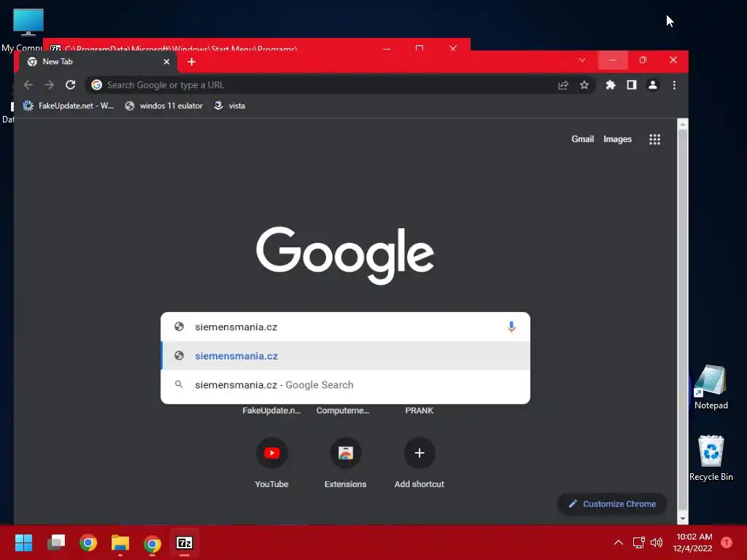Open the notification badge
This screenshot has height=560, width=747.
(727, 542)
